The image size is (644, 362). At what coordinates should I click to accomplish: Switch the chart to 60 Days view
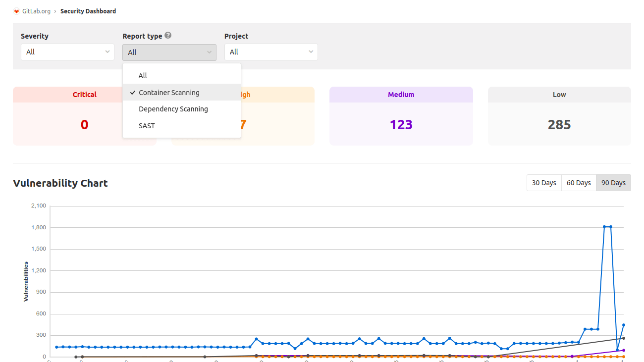[x=578, y=182]
